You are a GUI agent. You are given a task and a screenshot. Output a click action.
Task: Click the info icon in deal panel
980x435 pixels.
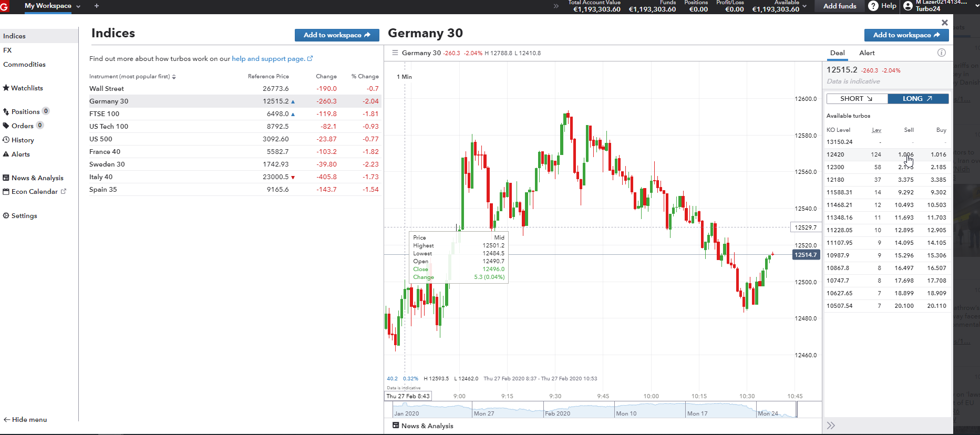pyautogui.click(x=941, y=53)
